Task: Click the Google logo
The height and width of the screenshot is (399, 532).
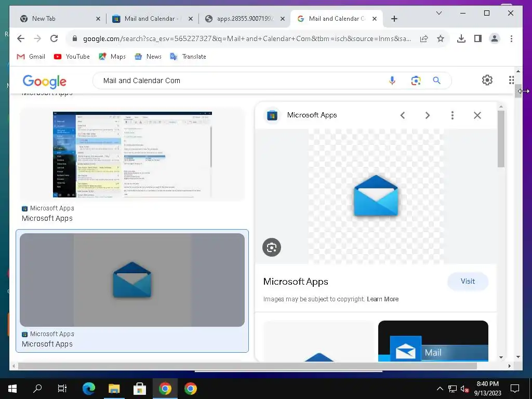Action: point(45,81)
